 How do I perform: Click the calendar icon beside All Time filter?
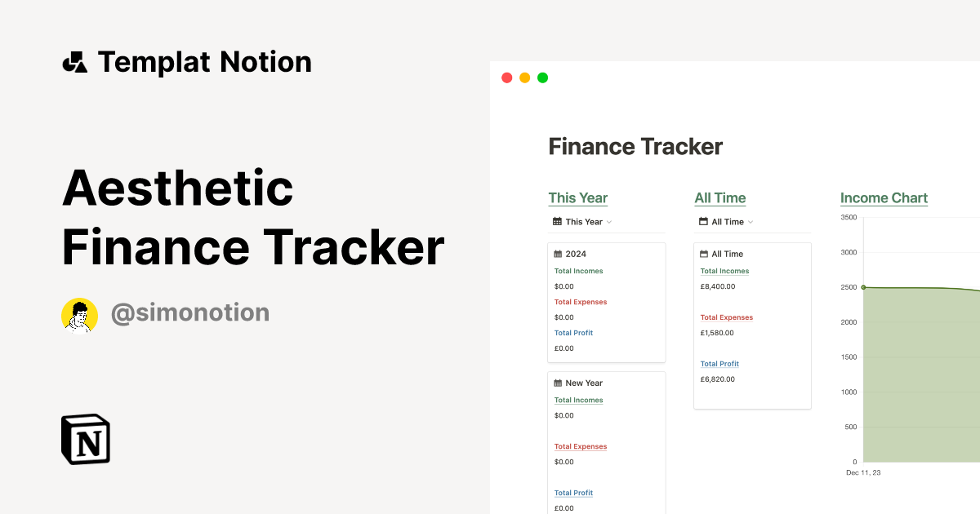pos(703,221)
